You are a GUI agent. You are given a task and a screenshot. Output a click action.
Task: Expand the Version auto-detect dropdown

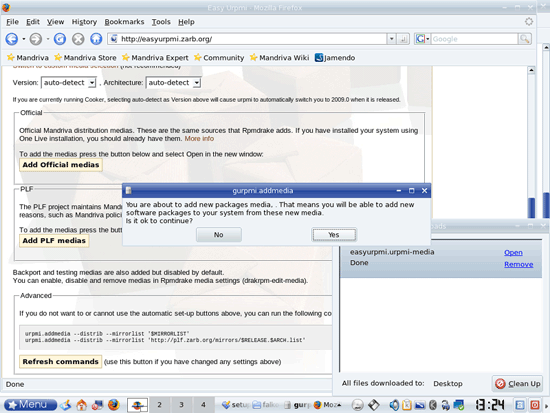69,83
